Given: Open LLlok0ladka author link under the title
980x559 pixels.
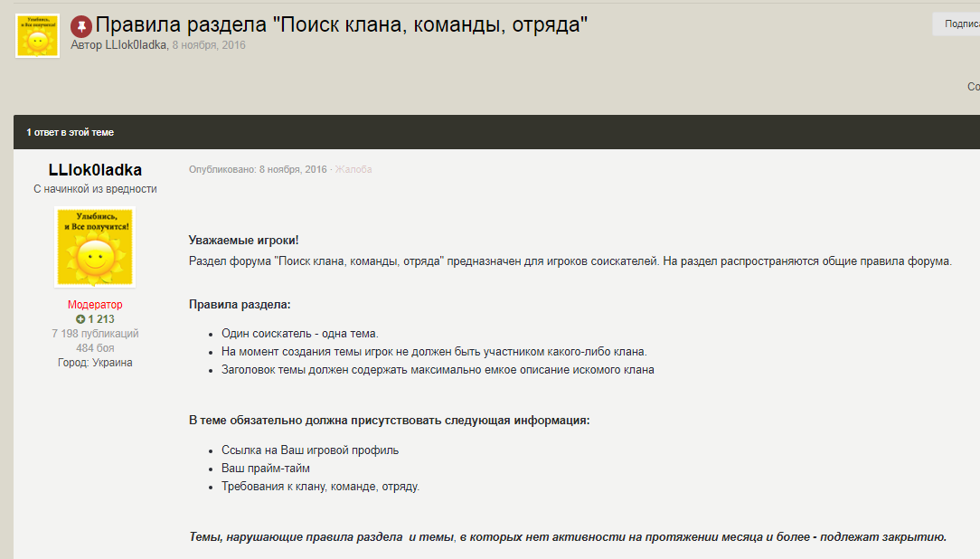Looking at the screenshot, I should [136, 45].
